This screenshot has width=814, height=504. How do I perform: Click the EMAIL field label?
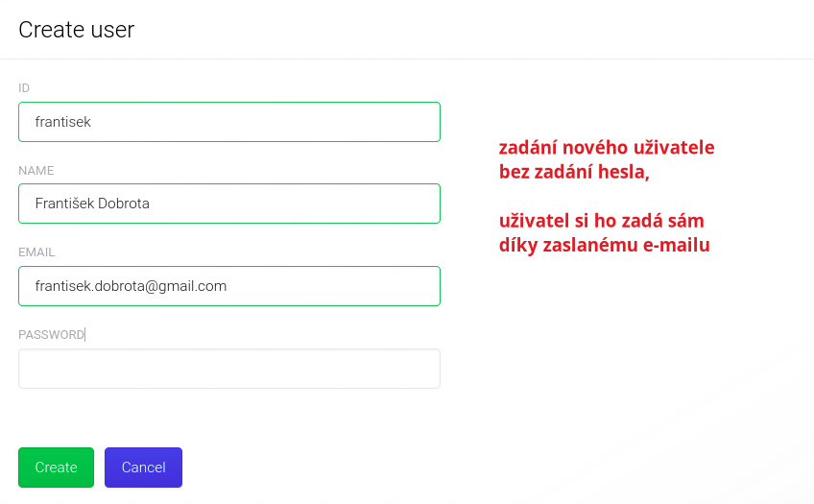point(36,252)
